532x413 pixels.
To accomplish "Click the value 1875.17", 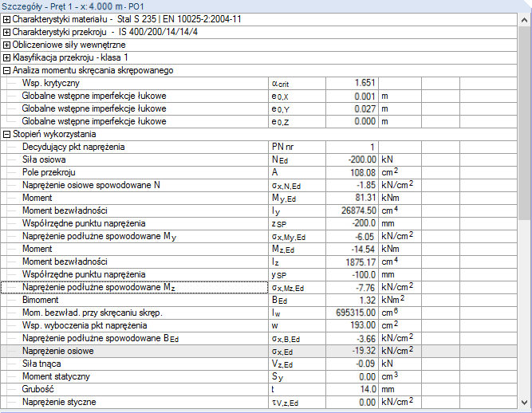I will (361, 262).
